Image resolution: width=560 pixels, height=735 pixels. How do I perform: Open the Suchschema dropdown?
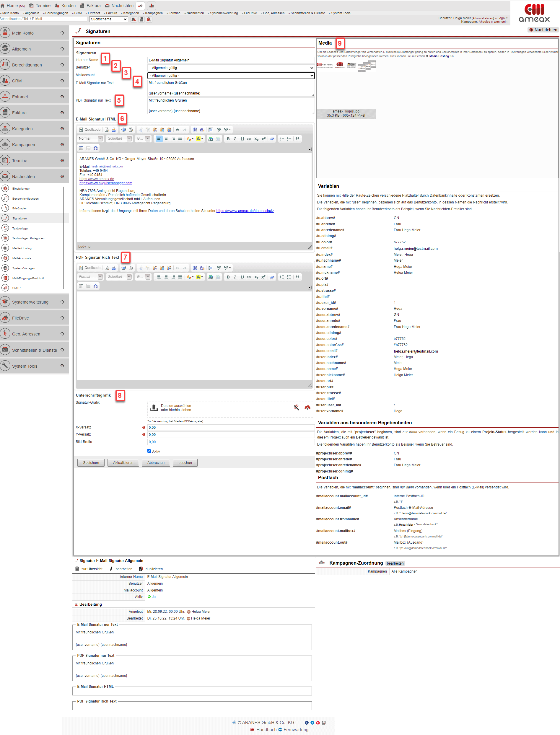click(x=109, y=19)
